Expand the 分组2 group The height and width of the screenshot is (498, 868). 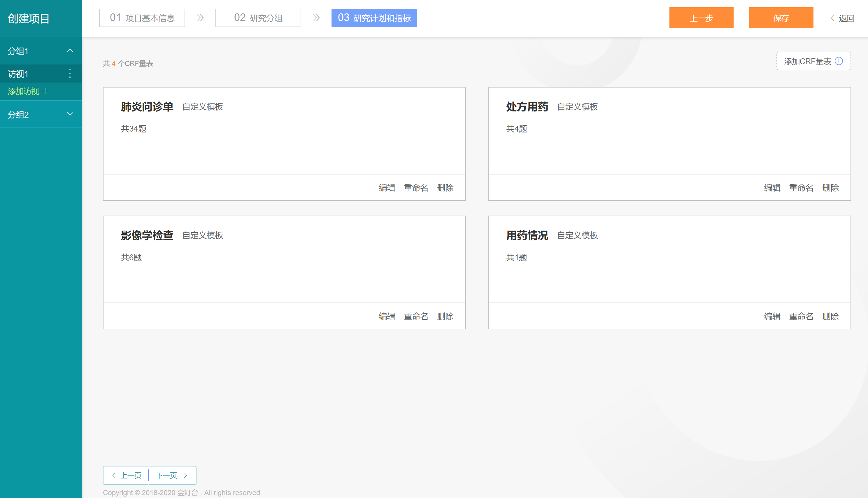[70, 114]
